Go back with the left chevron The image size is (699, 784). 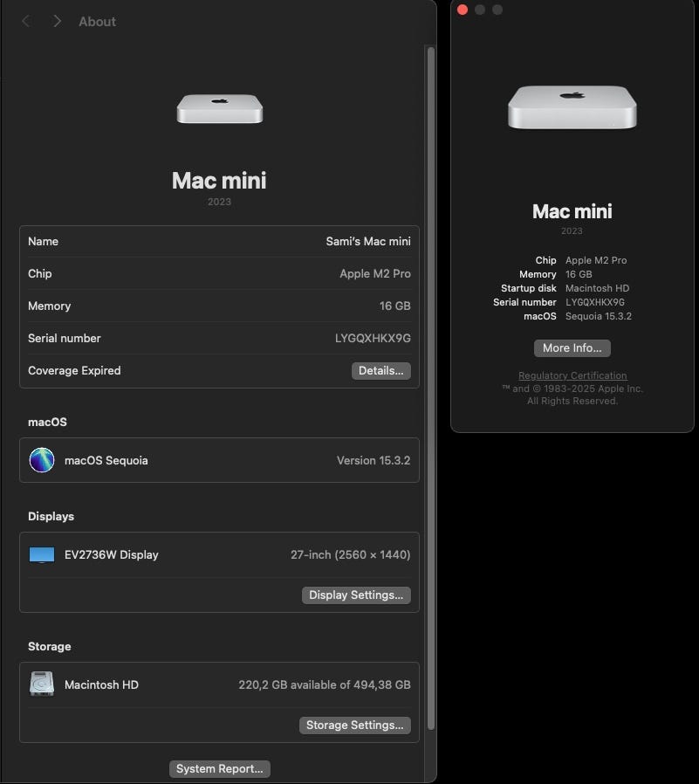[26, 22]
